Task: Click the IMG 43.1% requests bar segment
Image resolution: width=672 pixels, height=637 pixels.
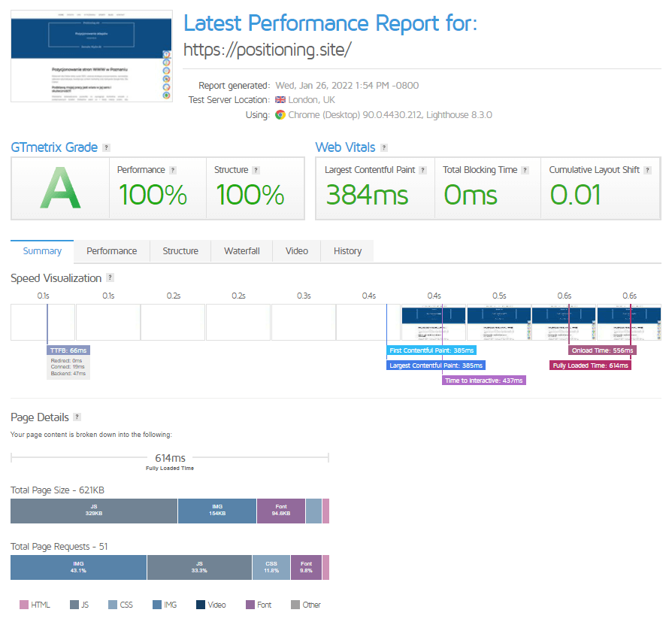Action: pos(78,567)
